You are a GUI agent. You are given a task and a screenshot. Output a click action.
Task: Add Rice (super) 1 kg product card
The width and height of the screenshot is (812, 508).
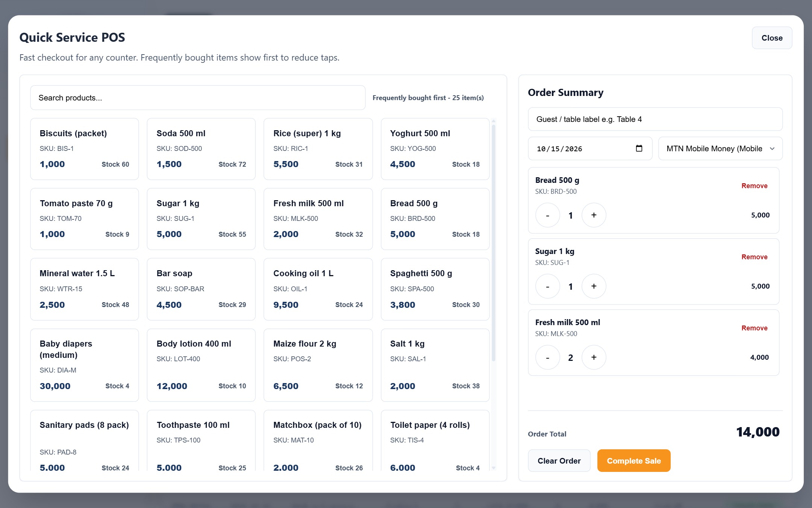coord(318,149)
